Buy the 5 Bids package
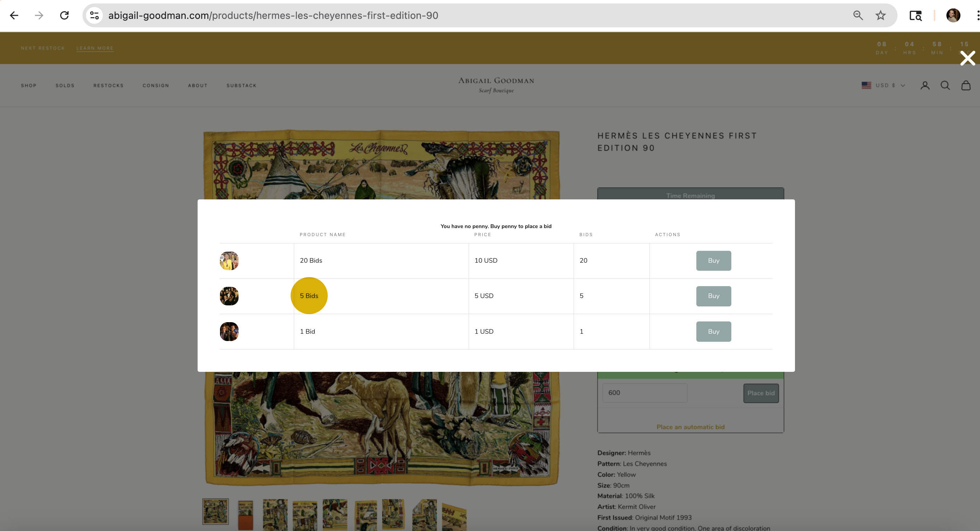 pyautogui.click(x=713, y=296)
